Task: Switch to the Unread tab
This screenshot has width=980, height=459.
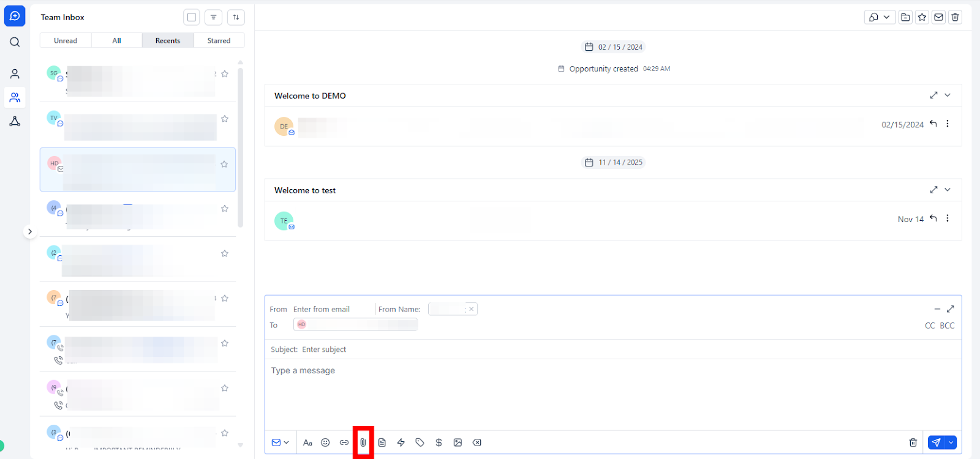Action: (x=66, y=40)
